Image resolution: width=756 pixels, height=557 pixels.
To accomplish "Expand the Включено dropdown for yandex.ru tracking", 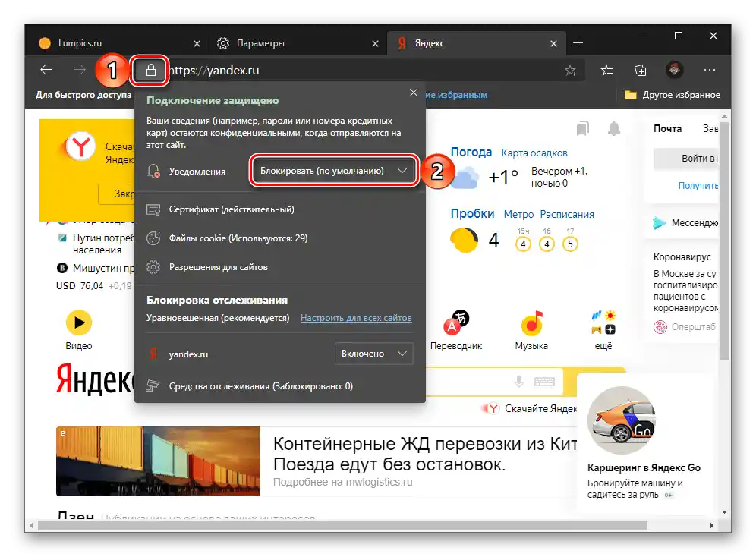I will pyautogui.click(x=373, y=353).
